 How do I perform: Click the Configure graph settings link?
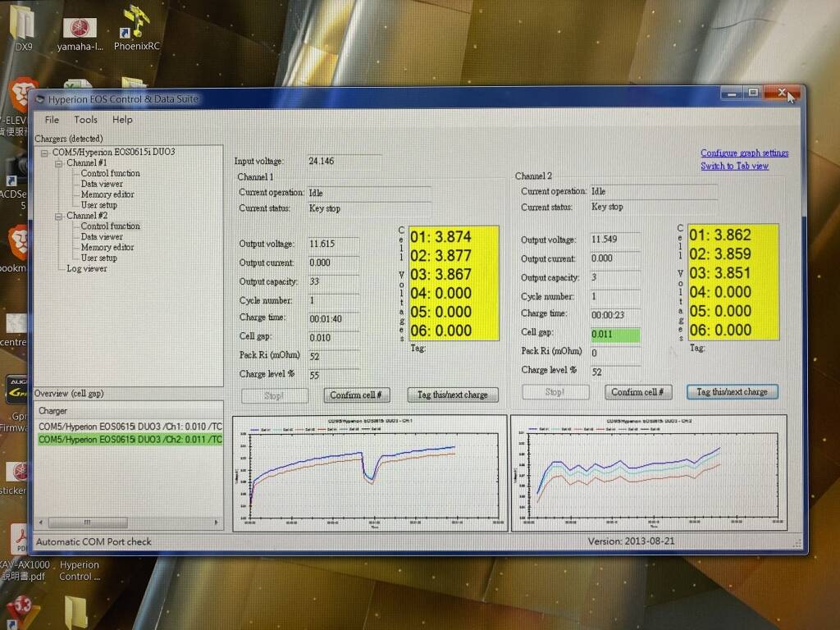click(x=744, y=153)
